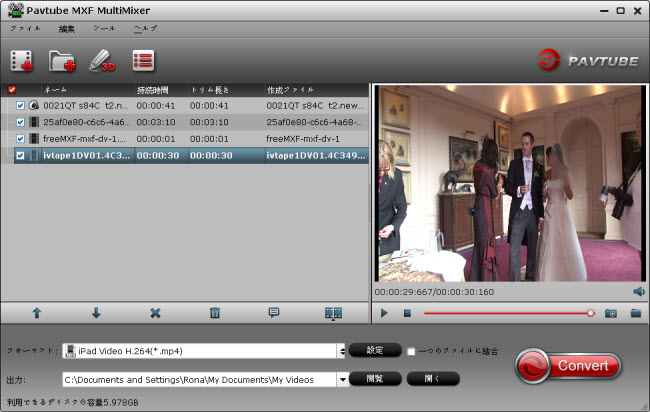The height and width of the screenshot is (412, 650).
Task: Click the speech bubble subtitle icon
Action: click(x=274, y=313)
